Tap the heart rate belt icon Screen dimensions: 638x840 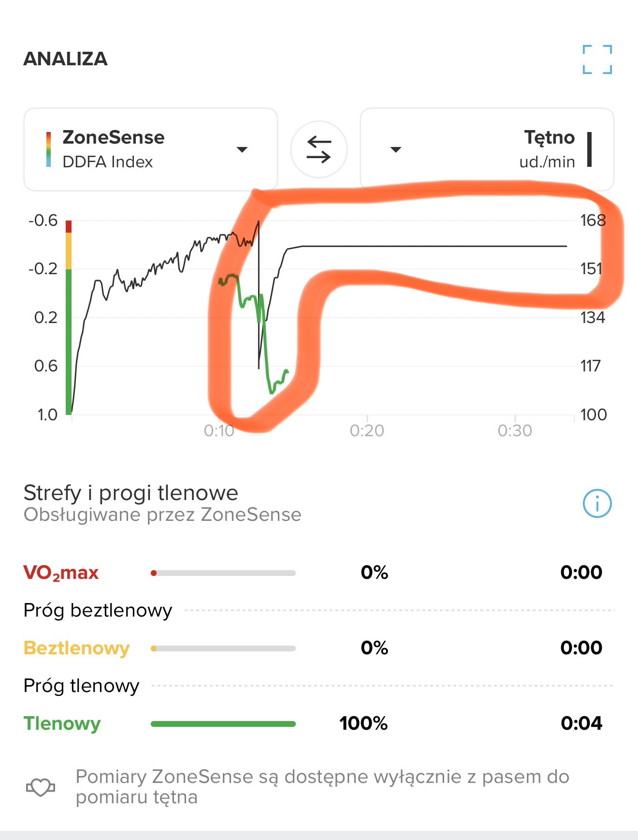[x=40, y=787]
